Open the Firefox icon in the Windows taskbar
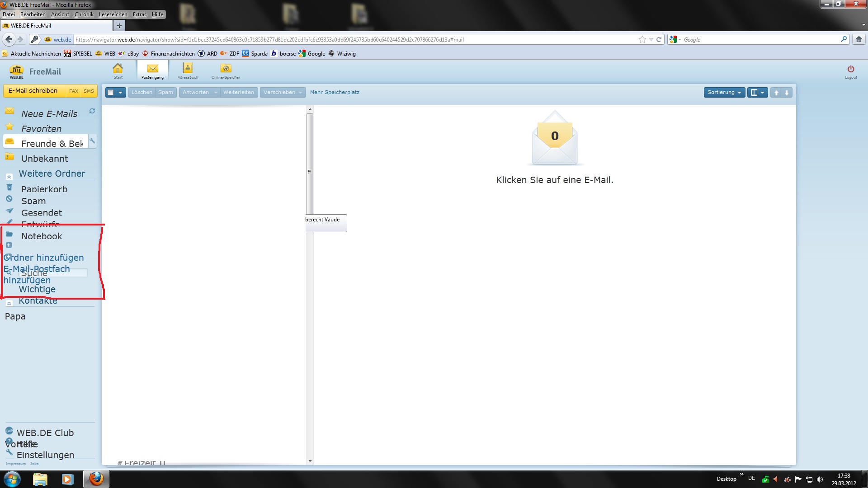This screenshot has height=488, width=868. tap(96, 479)
